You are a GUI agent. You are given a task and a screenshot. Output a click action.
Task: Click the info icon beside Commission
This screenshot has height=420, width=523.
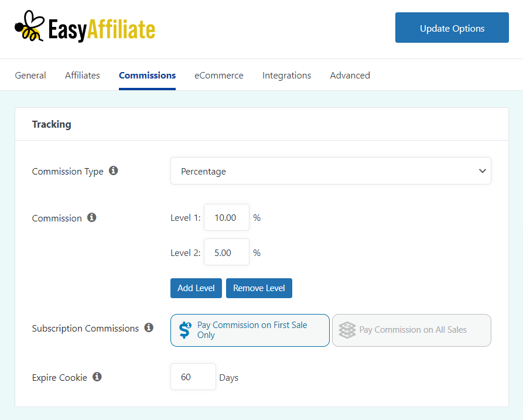(92, 217)
